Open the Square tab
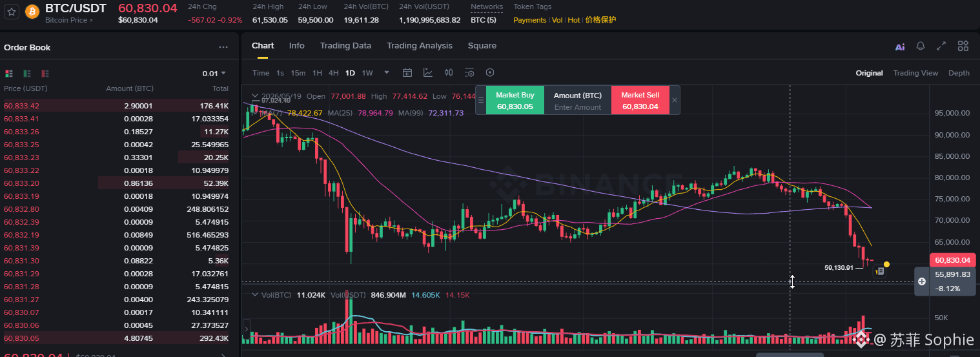The image size is (980, 357). [x=482, y=46]
